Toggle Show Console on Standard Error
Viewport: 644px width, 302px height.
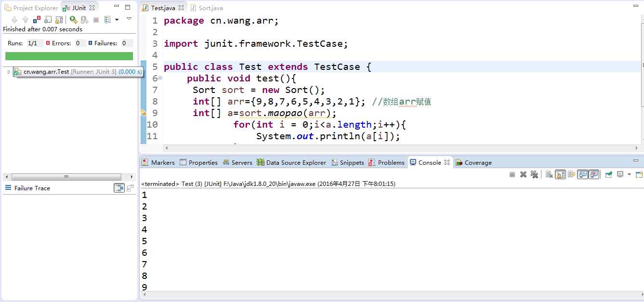pyautogui.click(x=594, y=174)
